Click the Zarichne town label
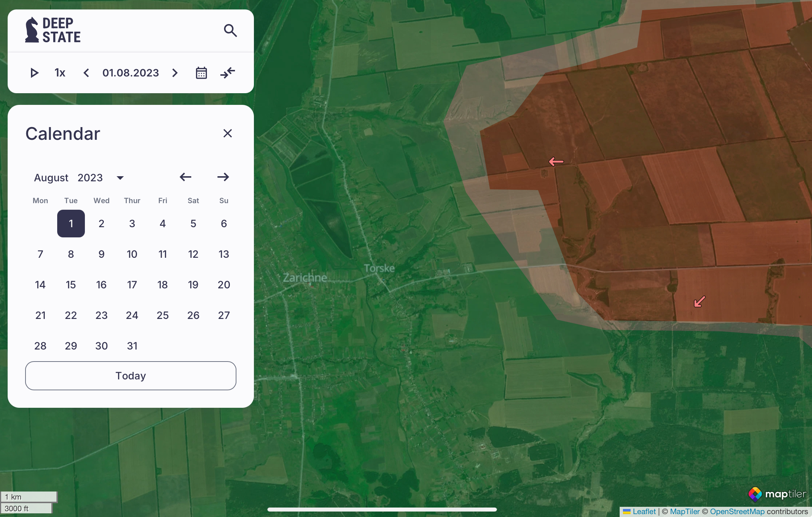The height and width of the screenshot is (517, 812). pos(305,278)
